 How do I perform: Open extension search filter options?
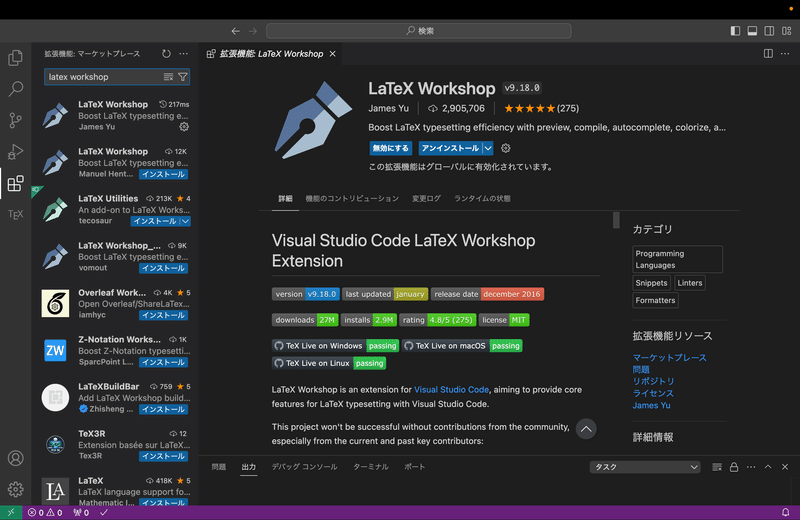[x=183, y=77]
